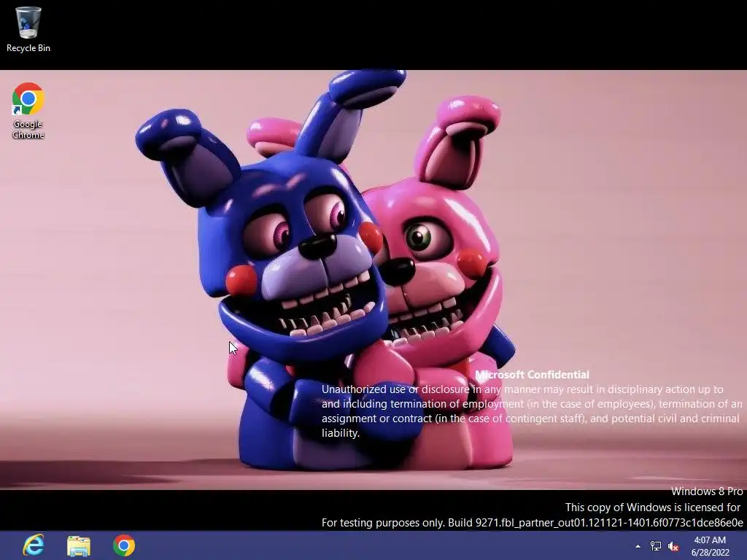Screen dimensions: 747x560
Task: Open the clock showing 4:07 AM
Action: pos(710,546)
